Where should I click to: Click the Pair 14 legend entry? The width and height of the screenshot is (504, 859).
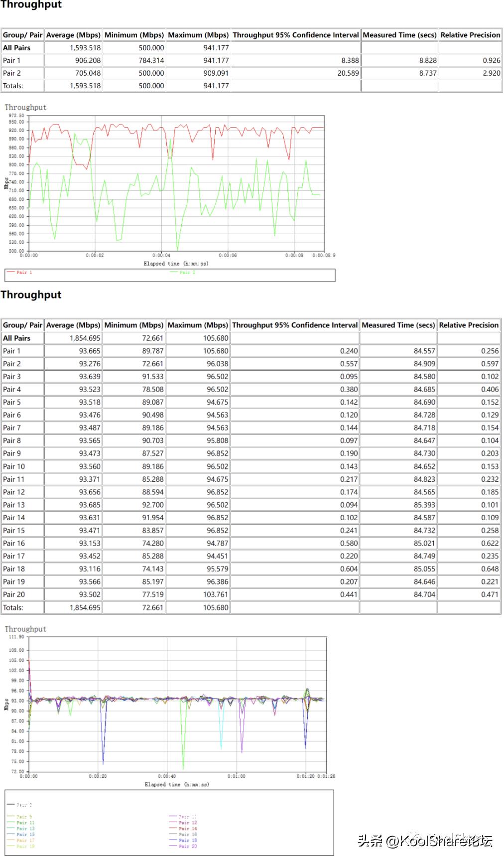click(183, 829)
